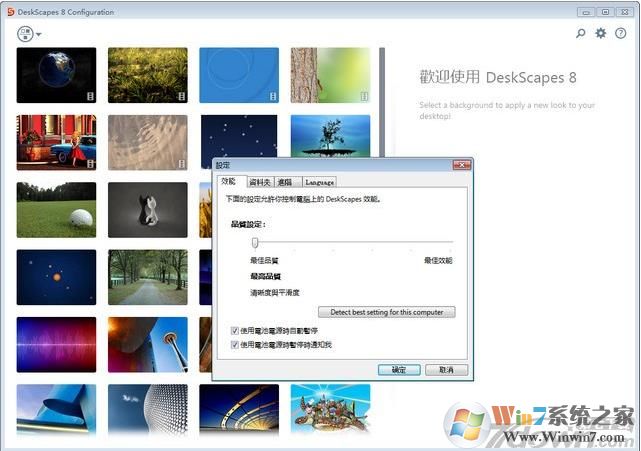This screenshot has width=641, height=451.
Task: Toggle 使用電池電源時暫停時通知我 checkbox
Action: 235,344
